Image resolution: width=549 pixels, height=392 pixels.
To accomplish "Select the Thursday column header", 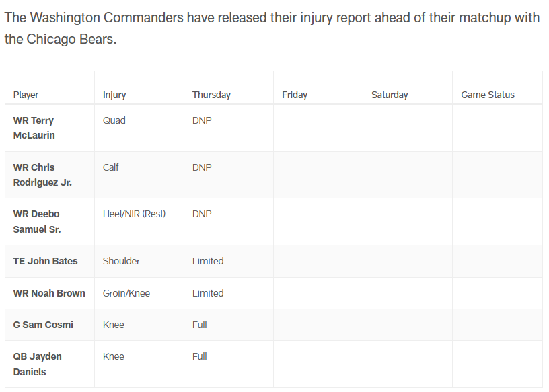I will pyautogui.click(x=211, y=95).
